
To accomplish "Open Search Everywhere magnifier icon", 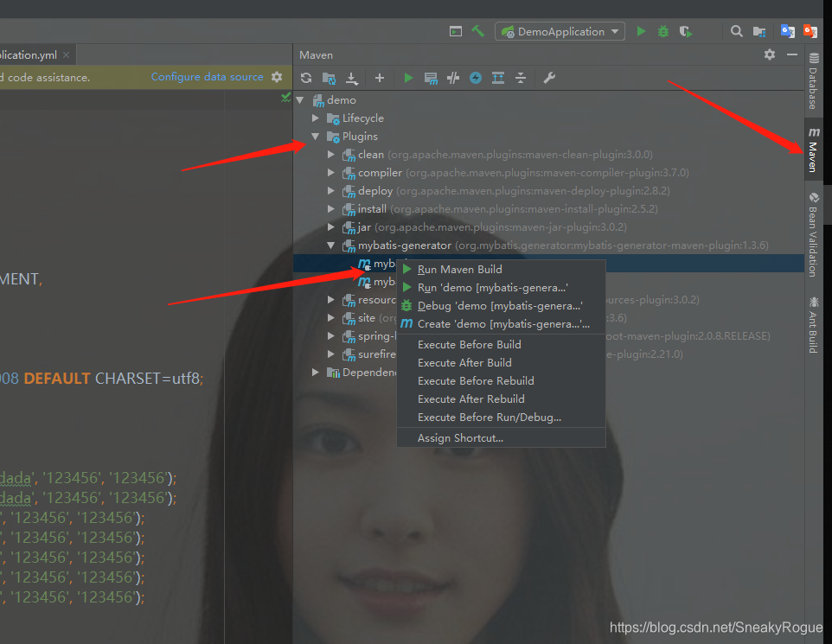I will [x=737, y=31].
